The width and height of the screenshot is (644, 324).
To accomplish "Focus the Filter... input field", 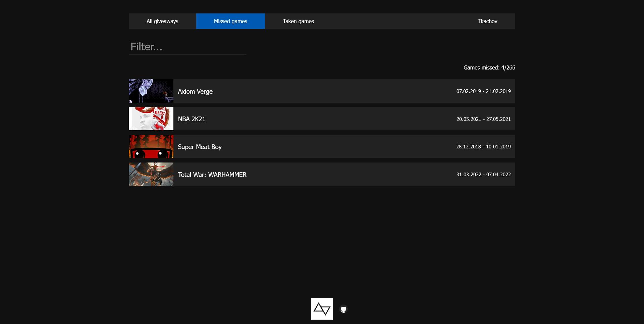I will point(187,47).
